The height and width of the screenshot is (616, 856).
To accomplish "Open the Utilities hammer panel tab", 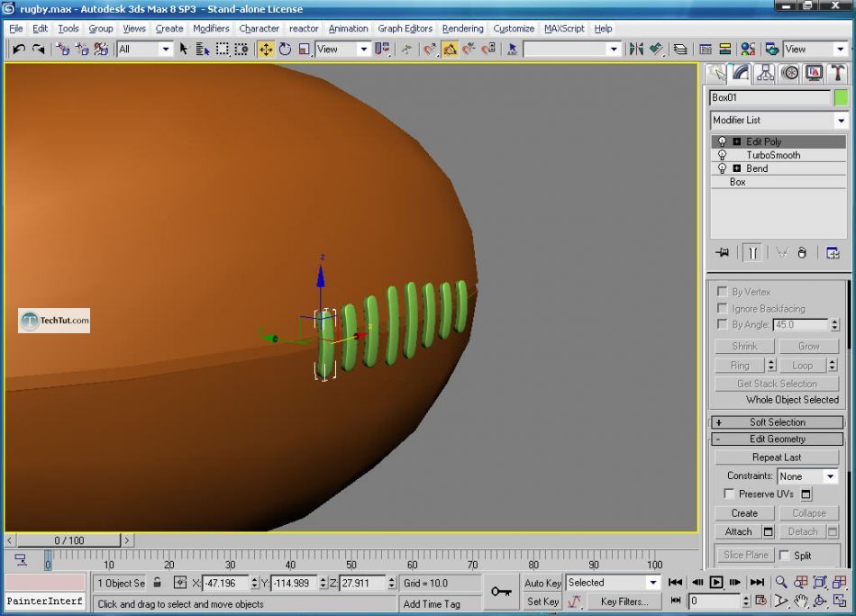I will [838, 73].
